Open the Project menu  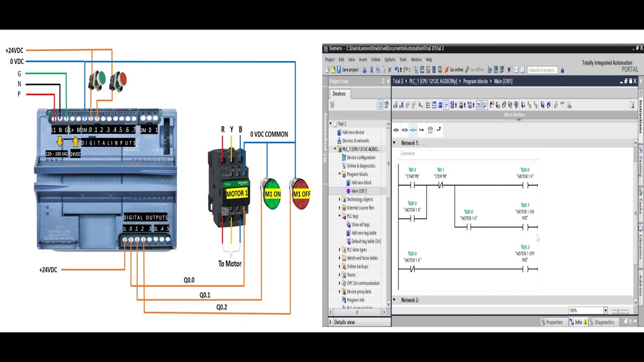coord(330,59)
